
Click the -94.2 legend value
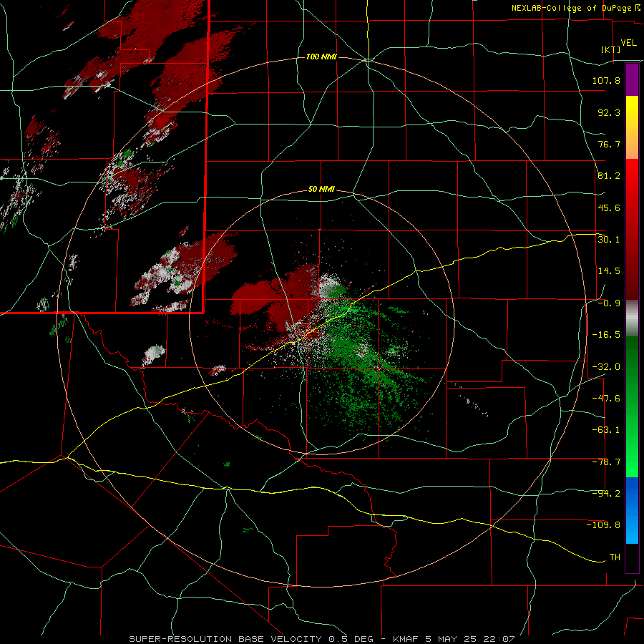(x=606, y=494)
